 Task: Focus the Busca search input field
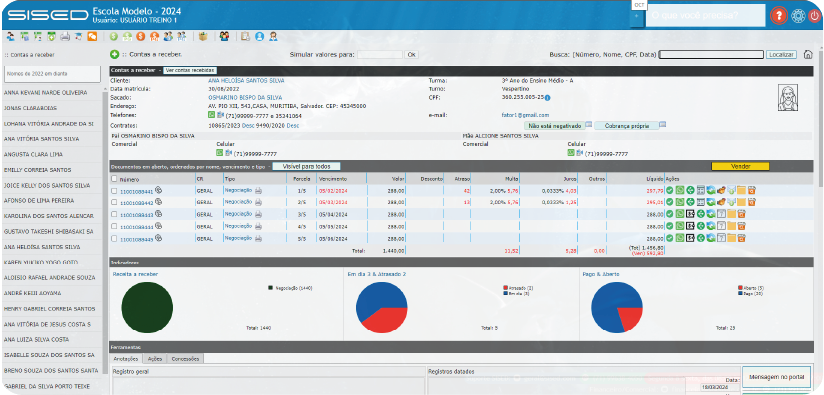(711, 54)
